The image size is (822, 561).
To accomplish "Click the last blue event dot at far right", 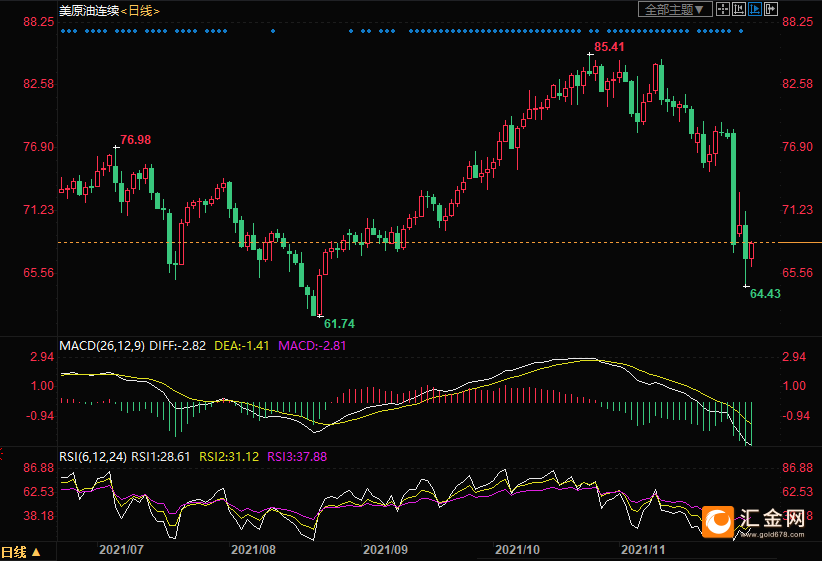I will [x=741, y=31].
